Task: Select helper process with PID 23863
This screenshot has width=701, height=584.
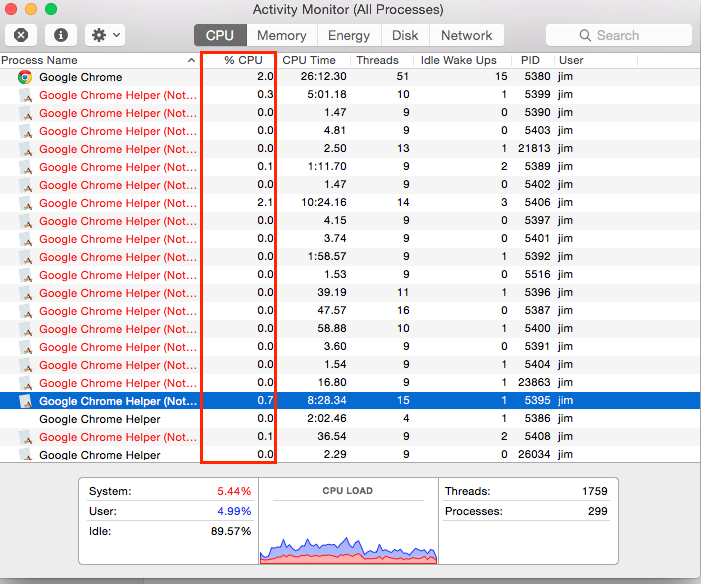Action: point(350,383)
